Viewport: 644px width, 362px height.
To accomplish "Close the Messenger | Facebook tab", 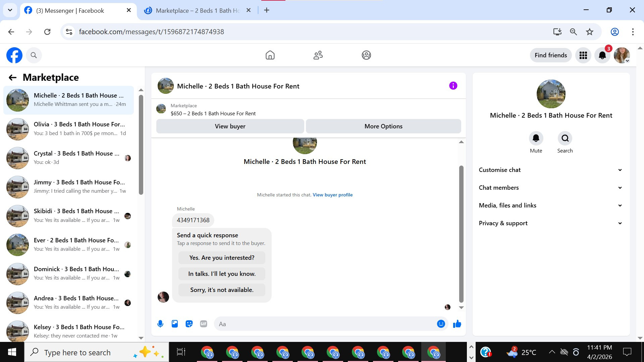I will click(x=129, y=10).
